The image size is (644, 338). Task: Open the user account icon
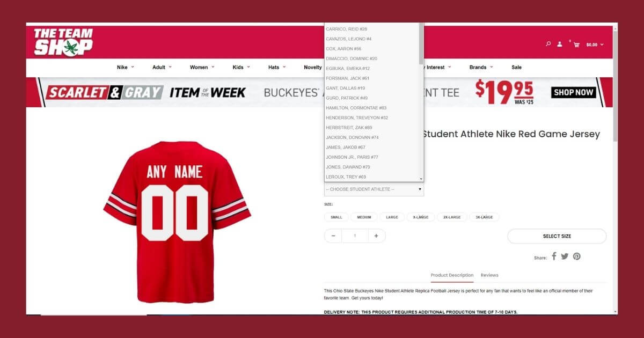[560, 44]
